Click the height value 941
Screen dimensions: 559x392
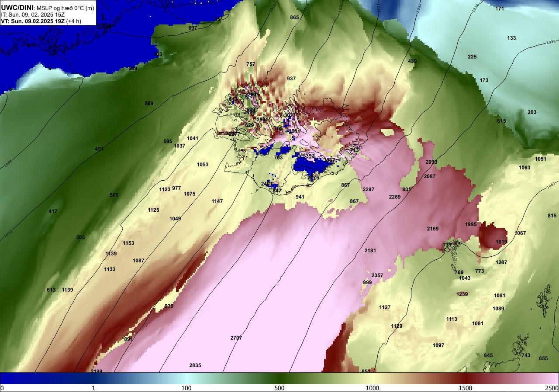(x=300, y=197)
